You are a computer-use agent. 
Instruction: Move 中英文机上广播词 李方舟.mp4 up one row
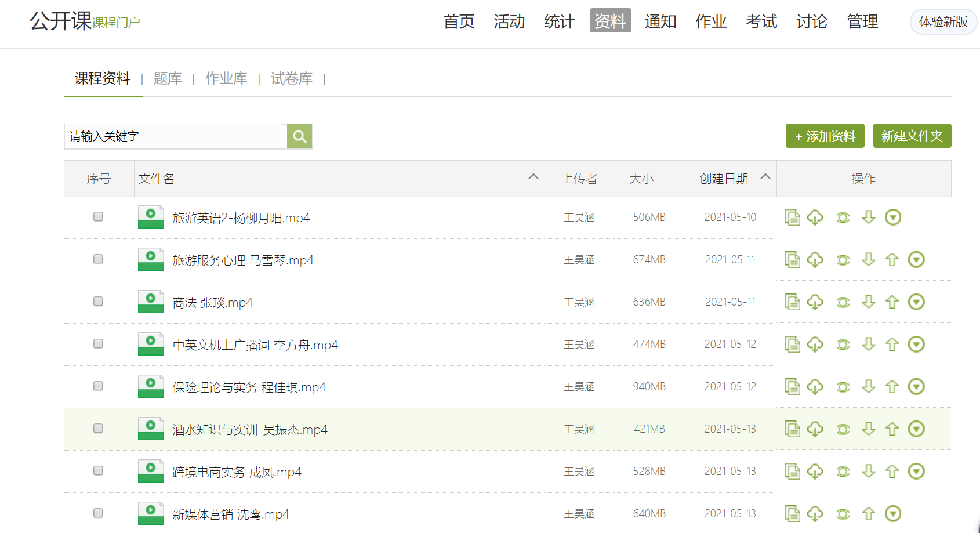coord(892,345)
